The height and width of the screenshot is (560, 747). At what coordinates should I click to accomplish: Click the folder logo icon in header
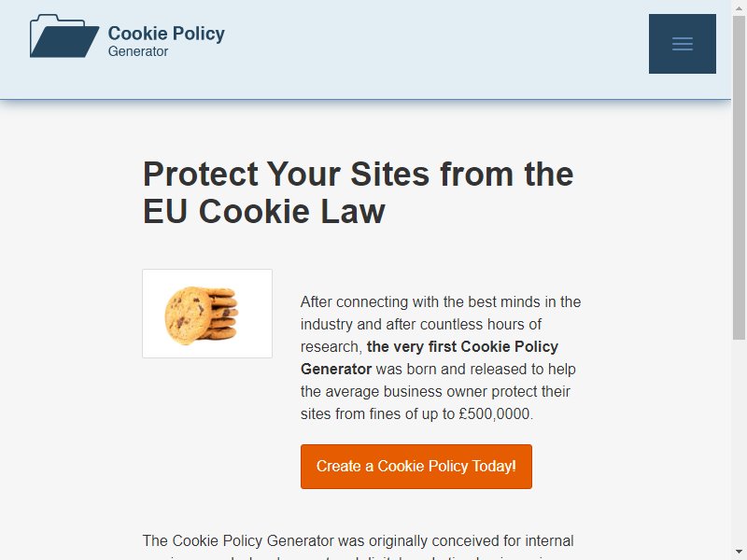point(64,36)
